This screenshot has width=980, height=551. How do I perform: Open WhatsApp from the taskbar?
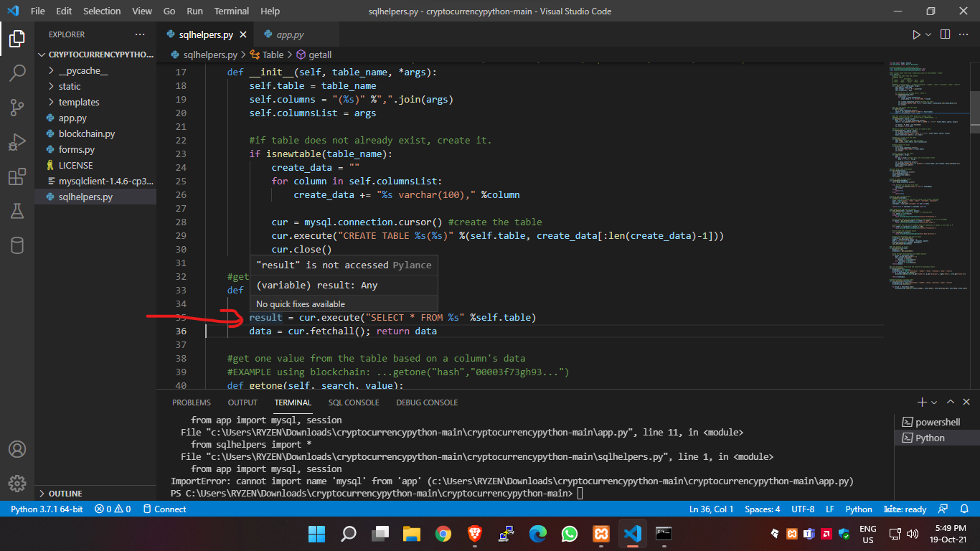(x=569, y=534)
